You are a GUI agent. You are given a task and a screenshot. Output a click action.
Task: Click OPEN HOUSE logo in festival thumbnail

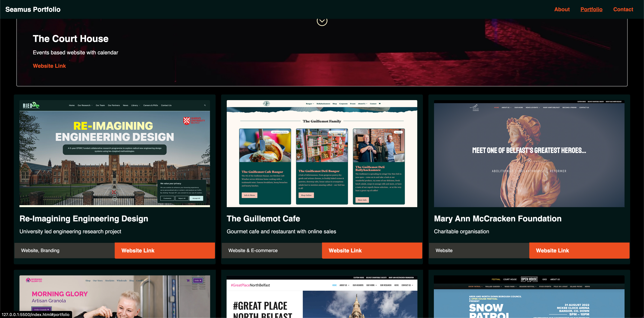point(529,279)
